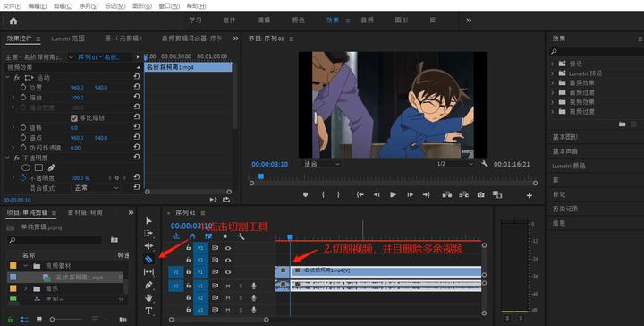Image resolution: width=644 pixels, height=326 pixels.
Task: Click Mark In brace button
Action: point(323,195)
